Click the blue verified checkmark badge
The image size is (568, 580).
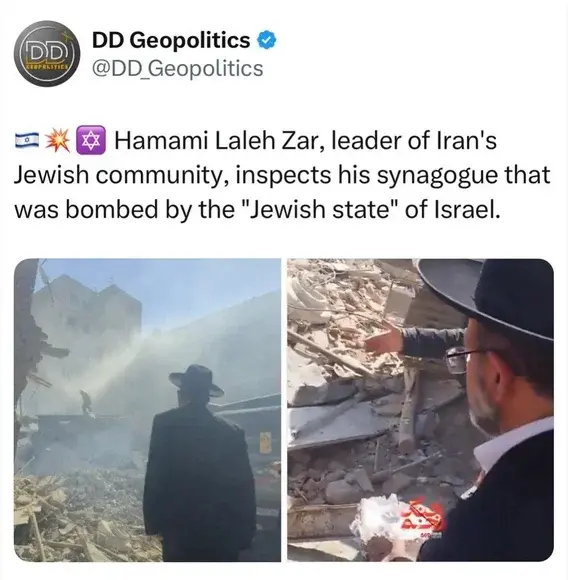click(267, 40)
